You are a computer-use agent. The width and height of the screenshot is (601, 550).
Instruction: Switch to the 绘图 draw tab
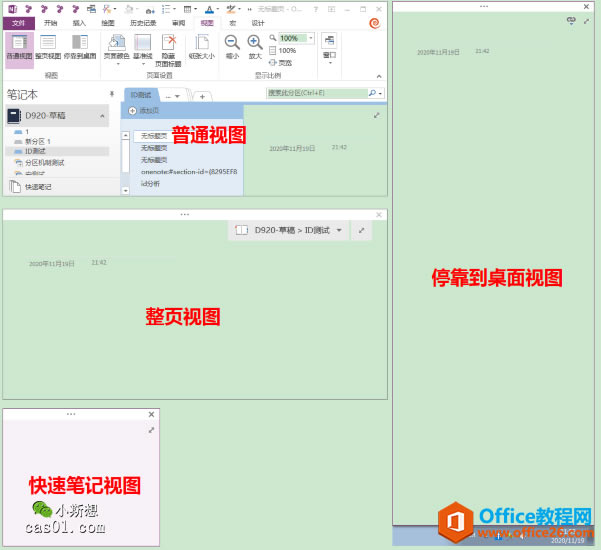(x=108, y=23)
